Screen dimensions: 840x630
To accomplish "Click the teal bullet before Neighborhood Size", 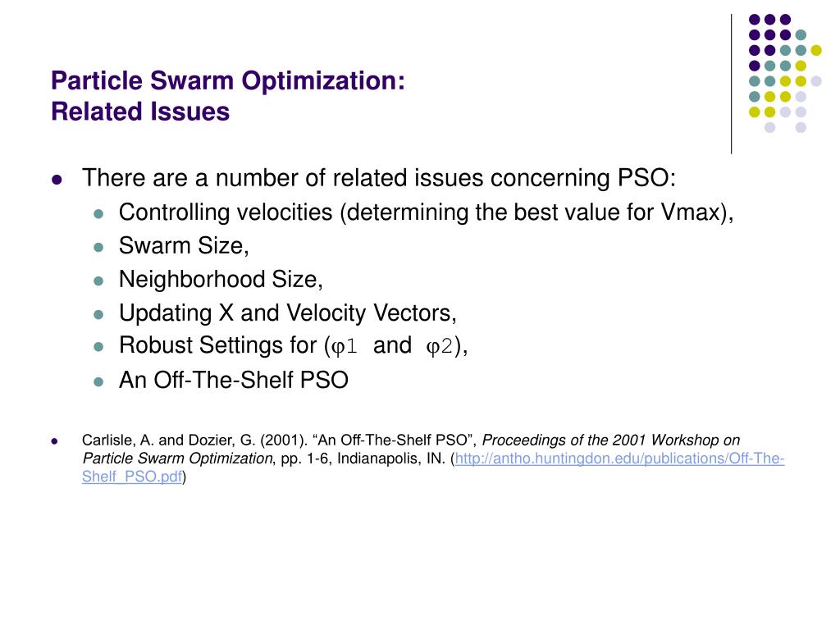I will (98, 281).
